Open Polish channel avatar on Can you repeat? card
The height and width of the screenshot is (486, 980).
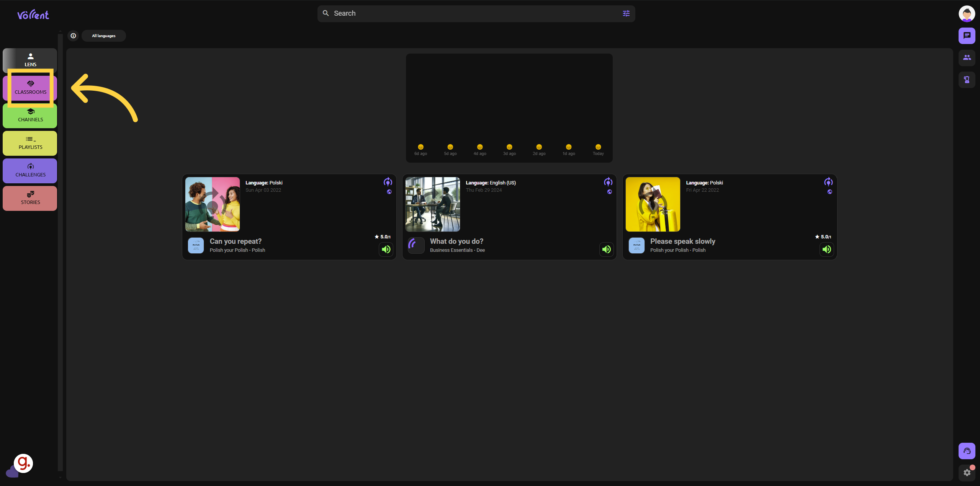point(196,245)
